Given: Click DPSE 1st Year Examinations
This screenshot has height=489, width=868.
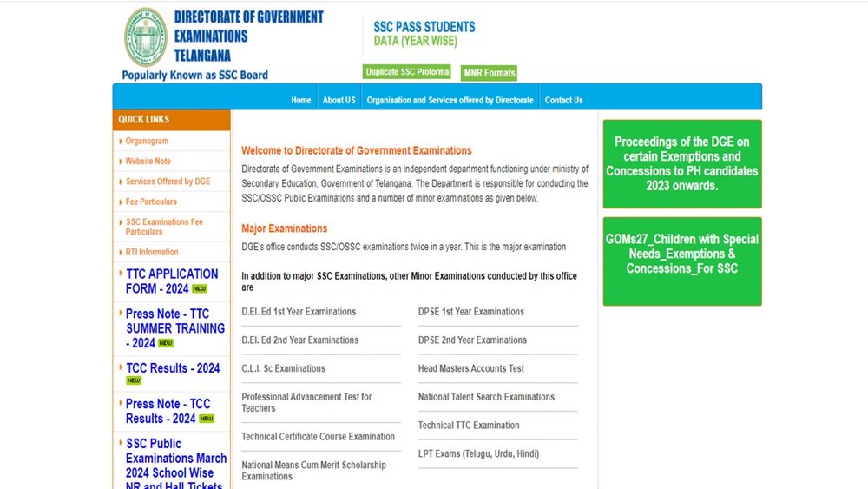Looking at the screenshot, I should [x=471, y=312].
